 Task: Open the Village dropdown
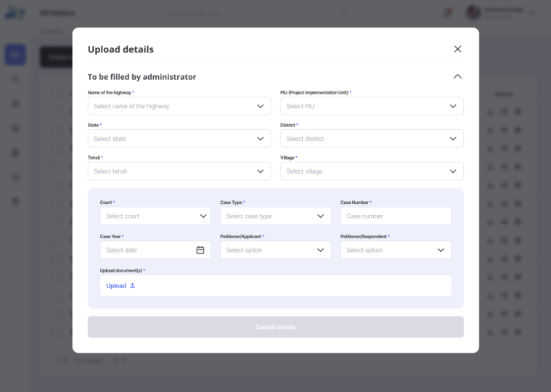point(371,171)
